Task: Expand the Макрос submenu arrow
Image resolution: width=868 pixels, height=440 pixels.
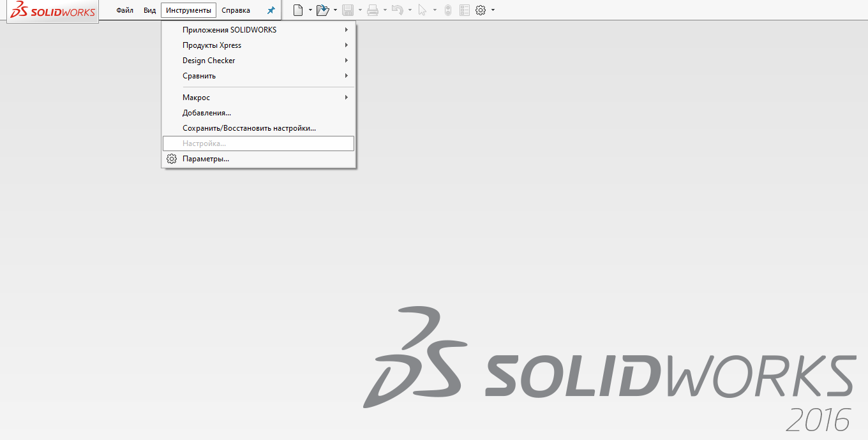Action: (x=347, y=98)
